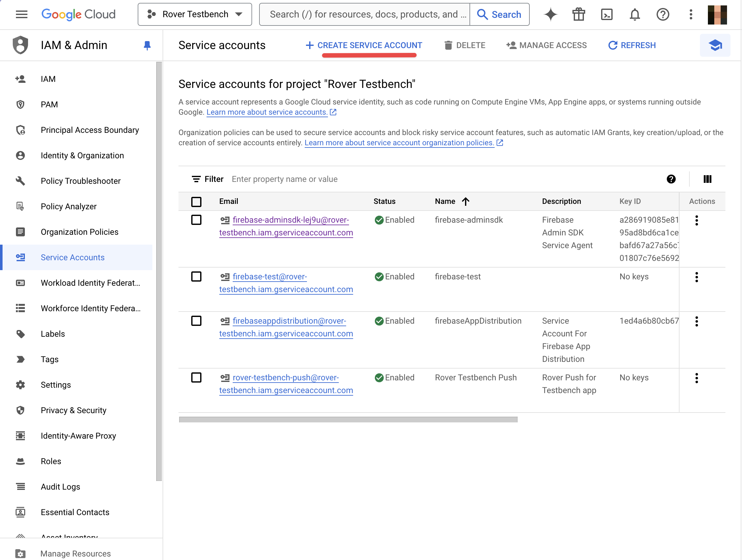Viewport: 742px width, 560px height.
Task: Open Identity-Aware Proxy
Action: coord(76,436)
